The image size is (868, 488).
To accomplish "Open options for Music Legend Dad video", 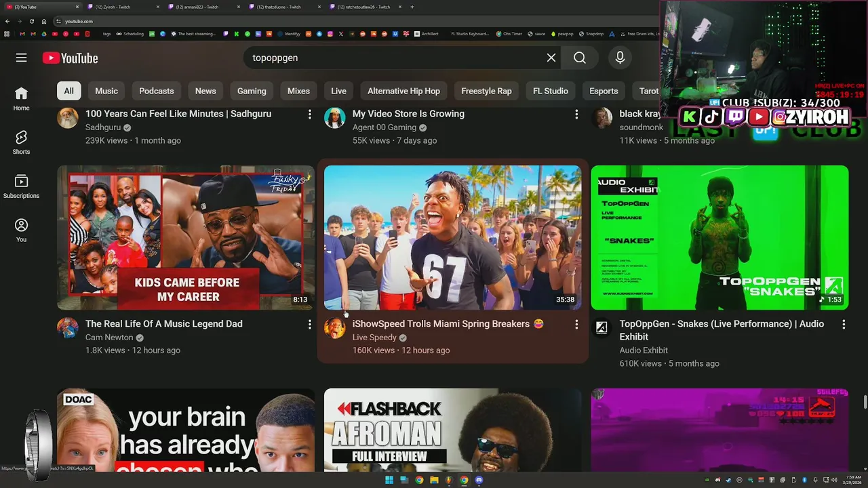I will [310, 324].
